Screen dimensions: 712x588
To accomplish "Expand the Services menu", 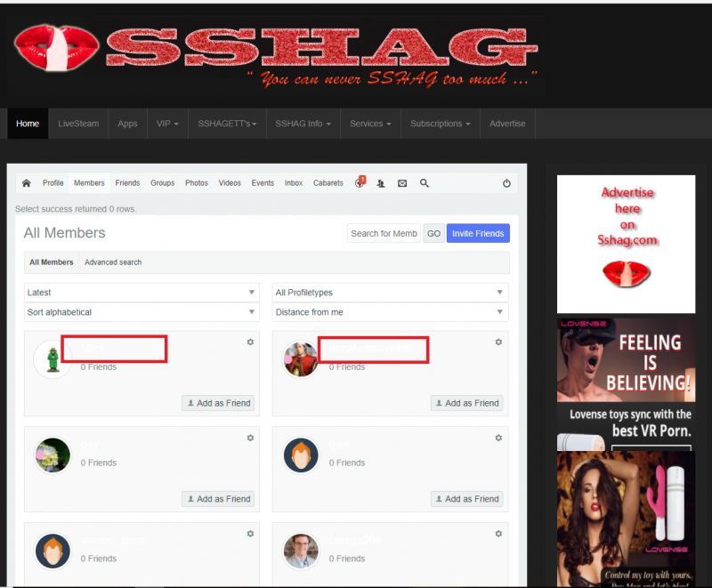I will [x=370, y=124].
